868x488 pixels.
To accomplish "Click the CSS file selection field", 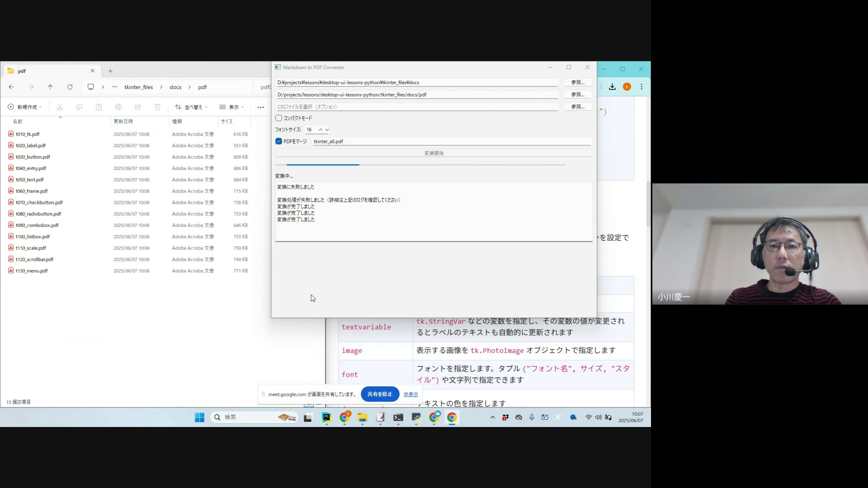I will 417,107.
